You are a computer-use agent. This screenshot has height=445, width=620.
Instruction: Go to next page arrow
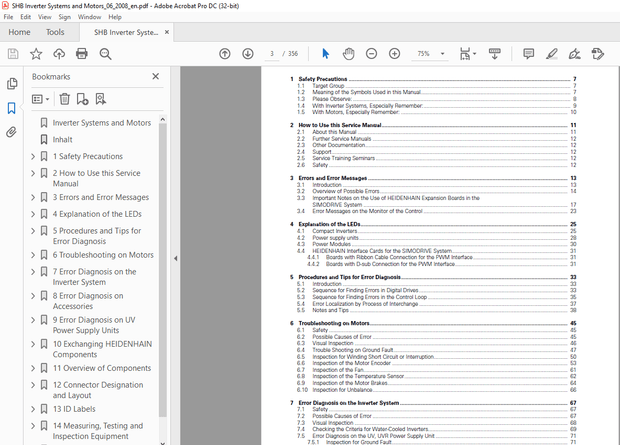click(248, 54)
